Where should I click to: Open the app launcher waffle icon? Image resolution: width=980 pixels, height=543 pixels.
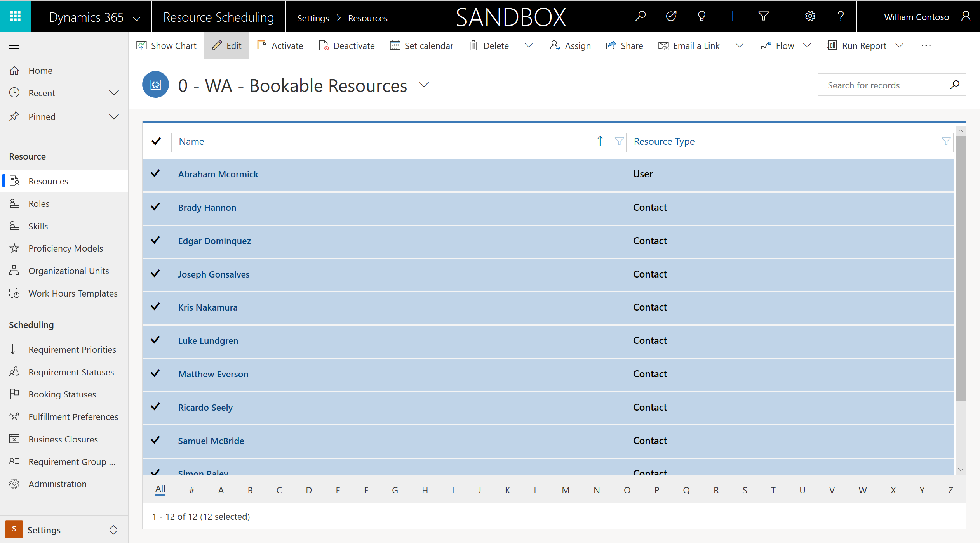tap(15, 16)
